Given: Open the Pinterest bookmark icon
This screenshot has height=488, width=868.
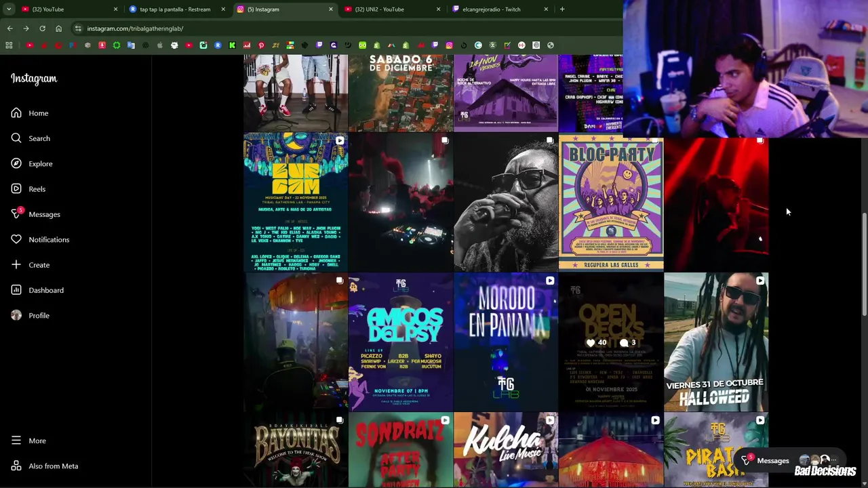Looking at the screenshot, I should coord(261,45).
